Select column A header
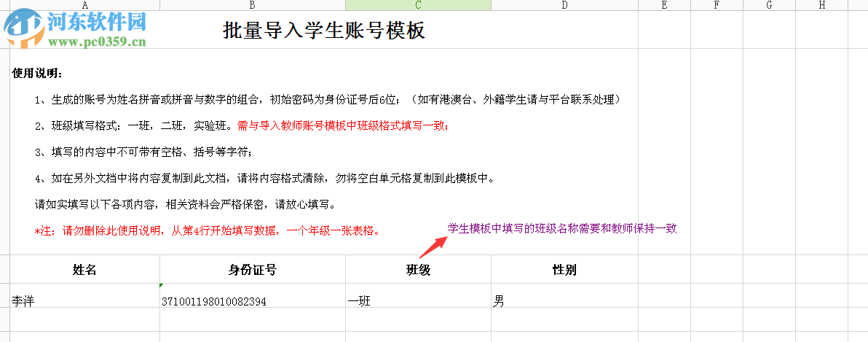This screenshot has width=868, height=342. tap(84, 5)
